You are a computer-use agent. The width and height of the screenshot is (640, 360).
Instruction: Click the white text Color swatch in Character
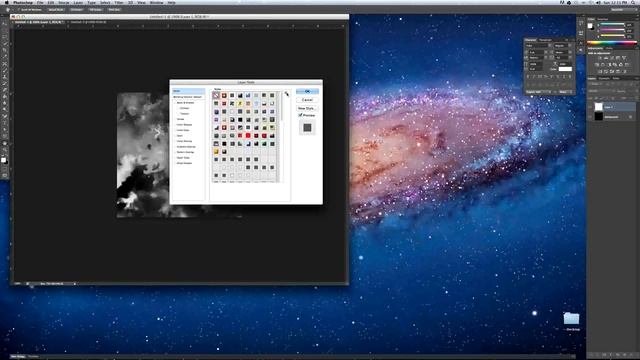(565, 69)
